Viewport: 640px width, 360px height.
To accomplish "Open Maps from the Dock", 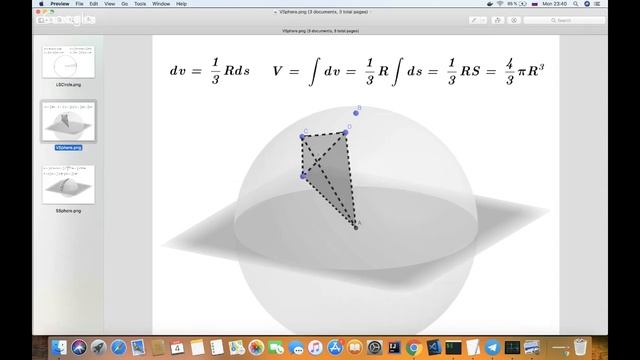I will [x=237, y=348].
